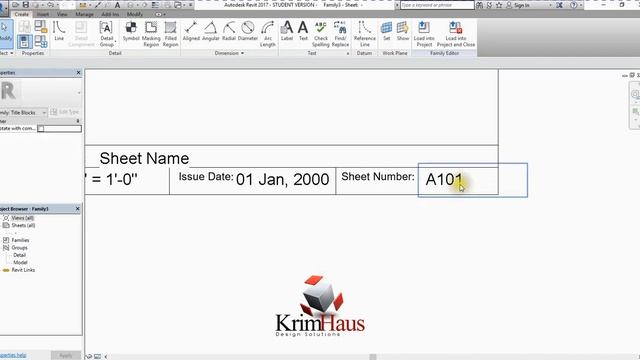The width and height of the screenshot is (640, 360).
Task: Select the Sheet Number: text
Action: click(378, 177)
